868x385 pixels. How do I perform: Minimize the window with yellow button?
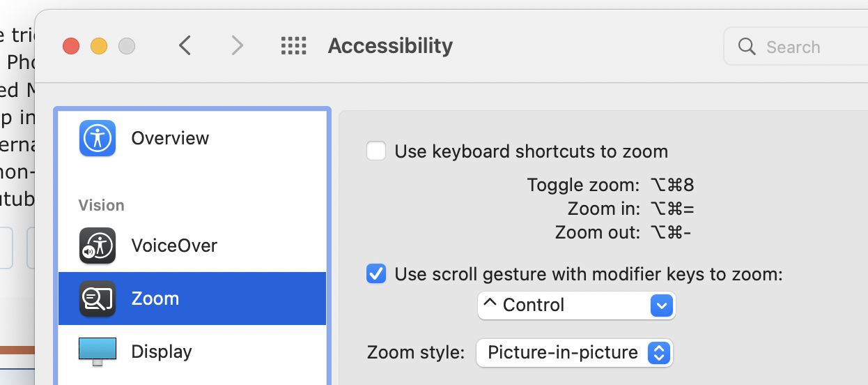99,47
